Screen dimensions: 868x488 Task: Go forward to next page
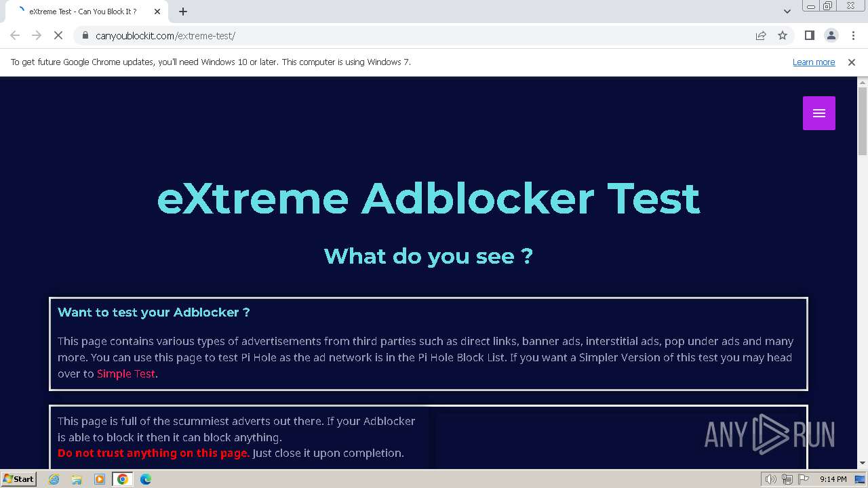(37, 35)
